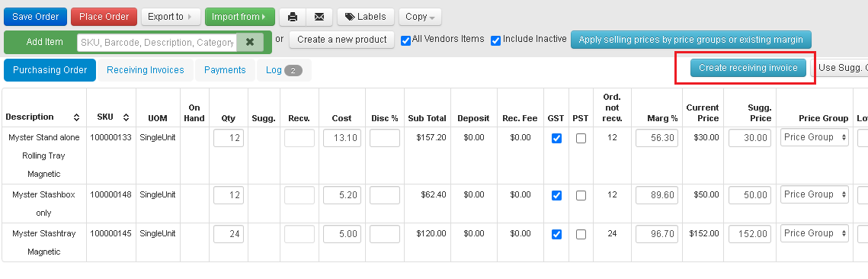Switch to Purchasing Order tab
868x279 pixels.
(50, 70)
